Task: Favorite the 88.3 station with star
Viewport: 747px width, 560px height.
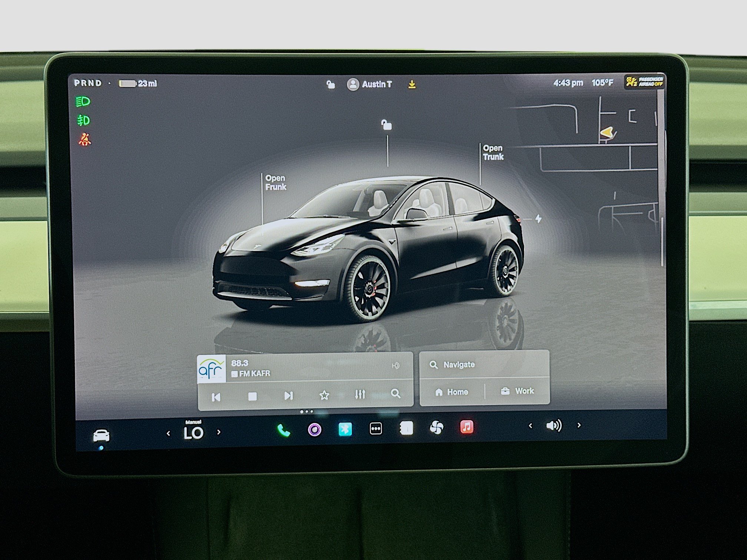Action: click(x=324, y=395)
